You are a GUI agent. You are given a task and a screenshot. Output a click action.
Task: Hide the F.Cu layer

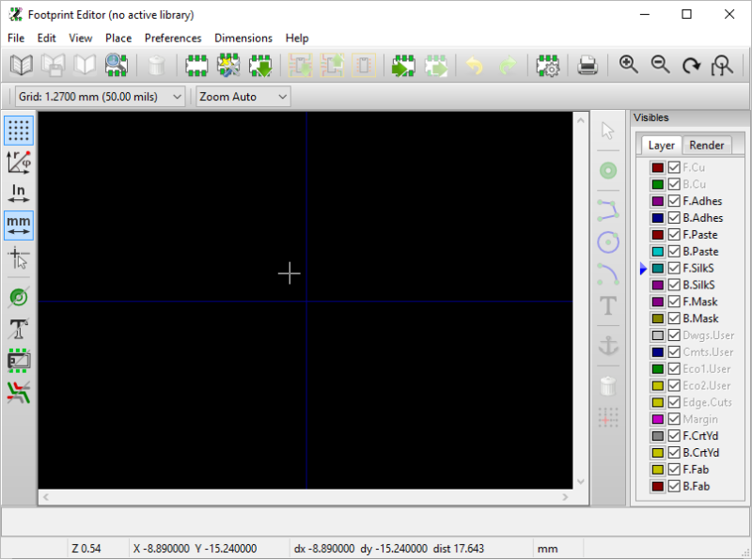(674, 167)
